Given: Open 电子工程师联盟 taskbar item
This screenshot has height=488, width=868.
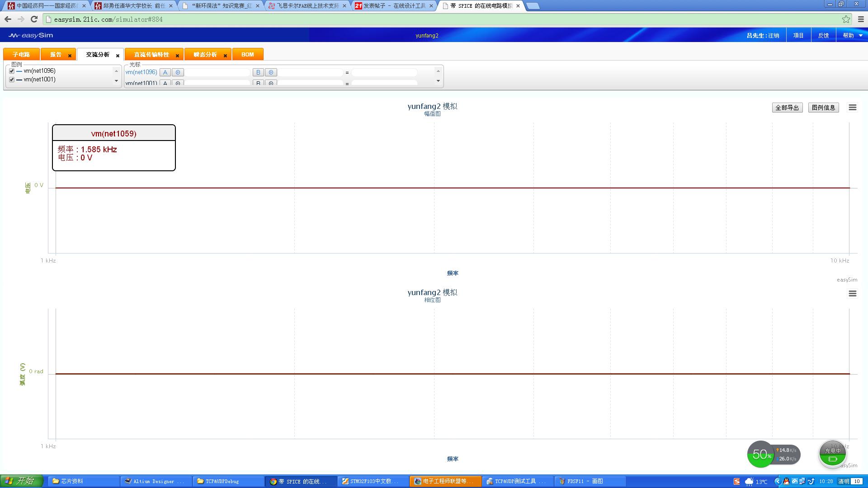Looking at the screenshot, I should click(445, 481).
